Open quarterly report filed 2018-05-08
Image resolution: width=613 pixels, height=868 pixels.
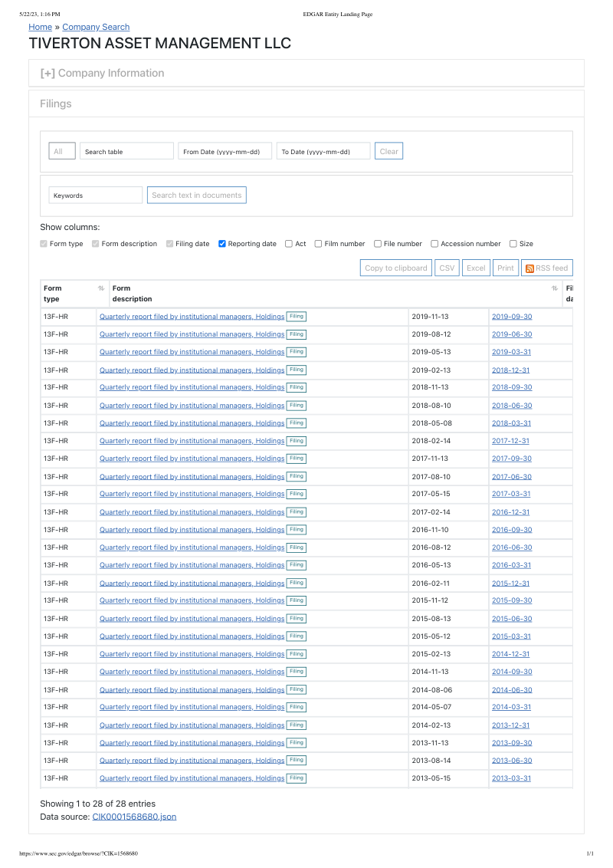coord(192,423)
